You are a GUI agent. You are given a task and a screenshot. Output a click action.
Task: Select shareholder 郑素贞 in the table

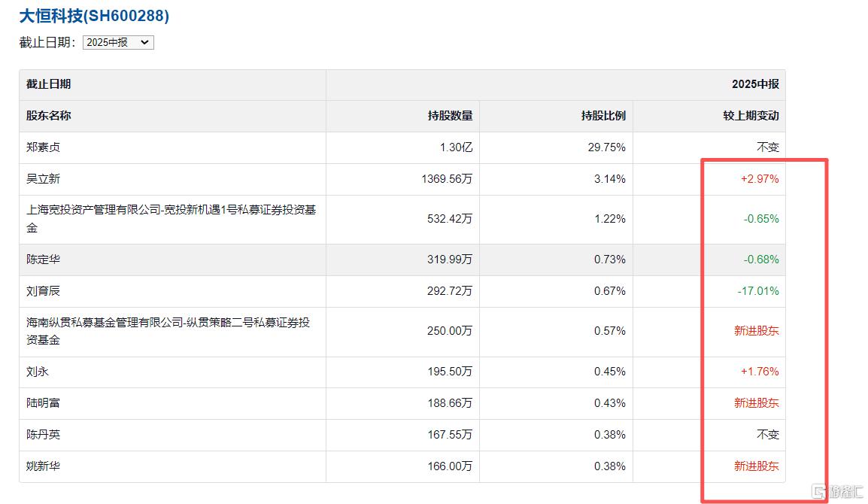pos(43,147)
